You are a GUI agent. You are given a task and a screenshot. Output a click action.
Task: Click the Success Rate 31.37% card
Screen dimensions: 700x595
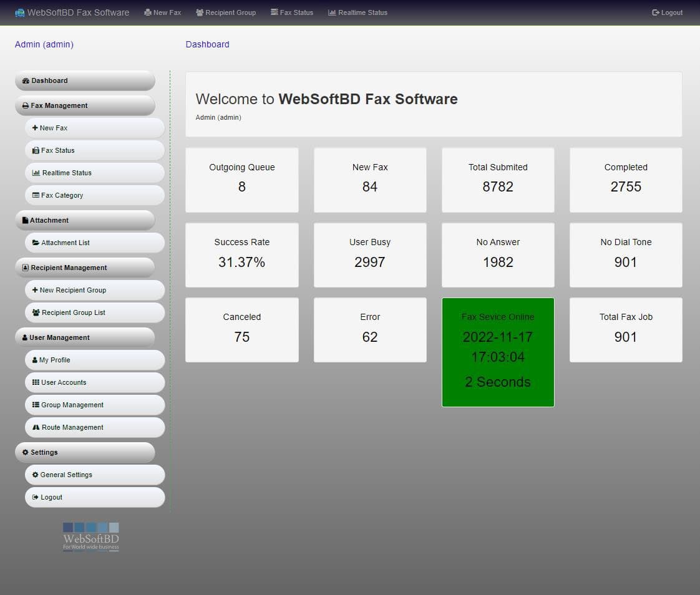pyautogui.click(x=242, y=255)
